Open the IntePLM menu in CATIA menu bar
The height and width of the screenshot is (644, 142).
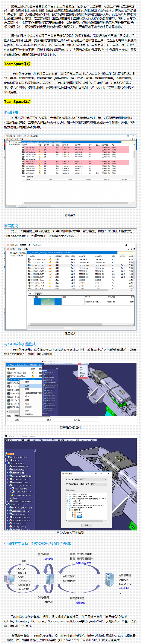(85, 440)
